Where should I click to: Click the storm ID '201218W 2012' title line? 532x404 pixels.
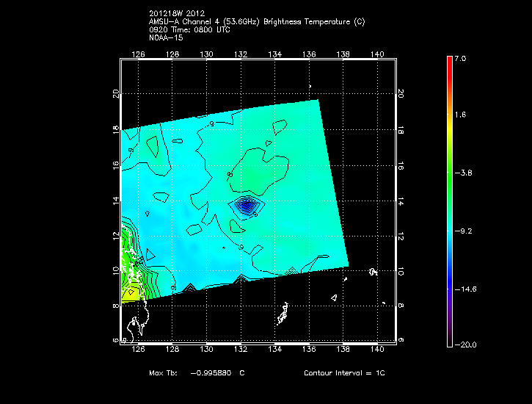[x=177, y=13]
